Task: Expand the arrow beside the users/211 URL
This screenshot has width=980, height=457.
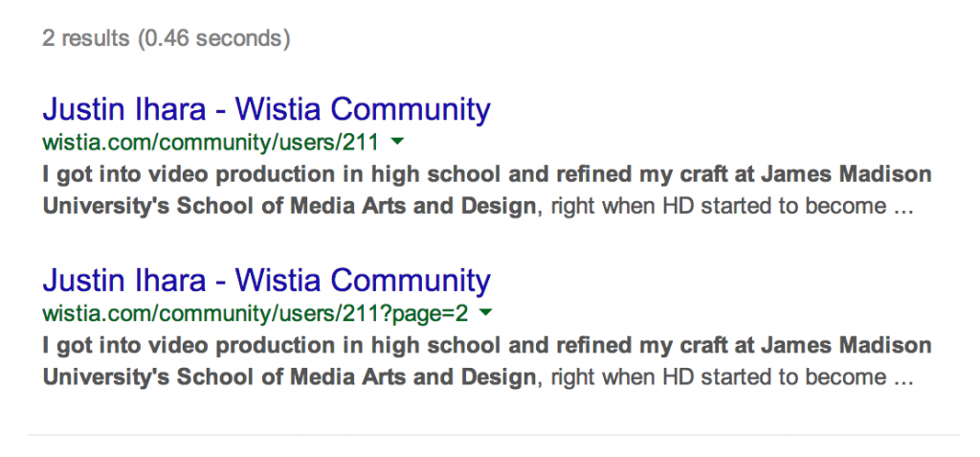Action: 398,142
